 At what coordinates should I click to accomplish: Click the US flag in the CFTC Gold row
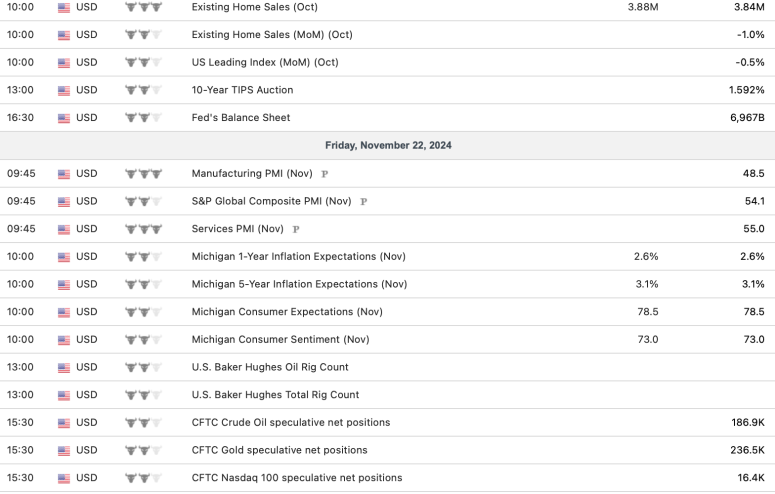click(x=64, y=450)
